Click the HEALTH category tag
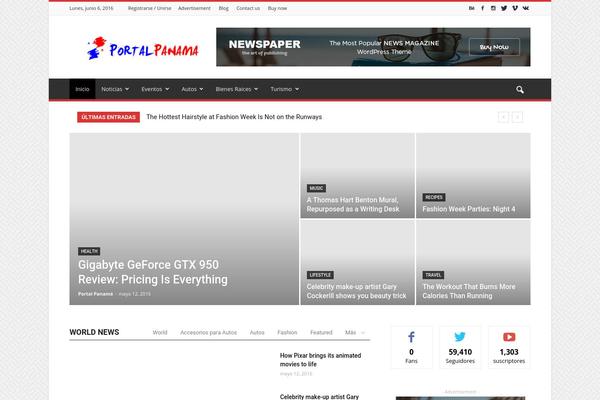 pos(89,251)
